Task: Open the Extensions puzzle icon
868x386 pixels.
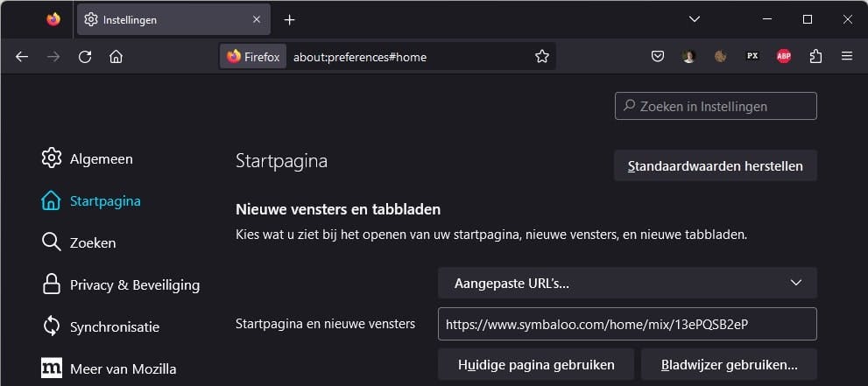Action: click(x=815, y=56)
